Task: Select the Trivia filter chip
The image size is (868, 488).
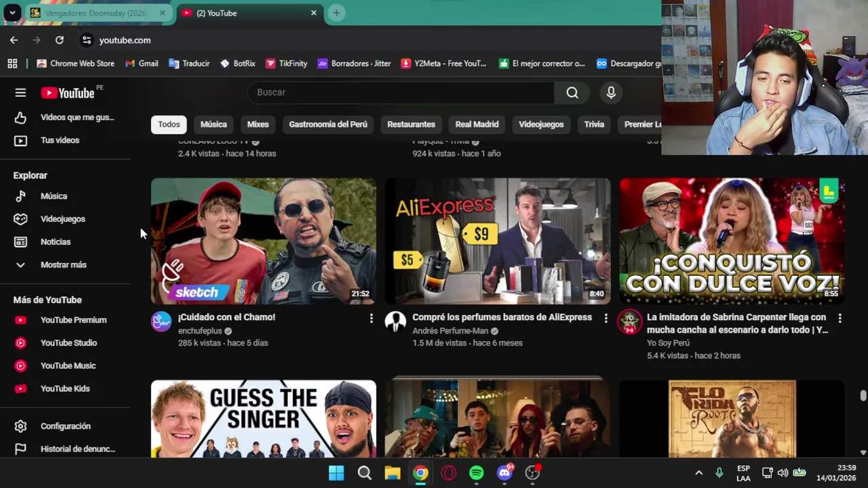Action: (594, 124)
